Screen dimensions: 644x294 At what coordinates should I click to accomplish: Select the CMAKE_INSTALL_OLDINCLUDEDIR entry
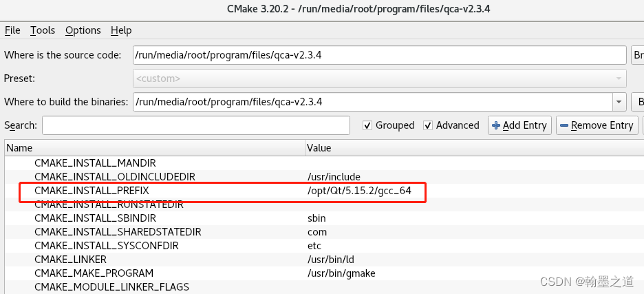[115, 177]
